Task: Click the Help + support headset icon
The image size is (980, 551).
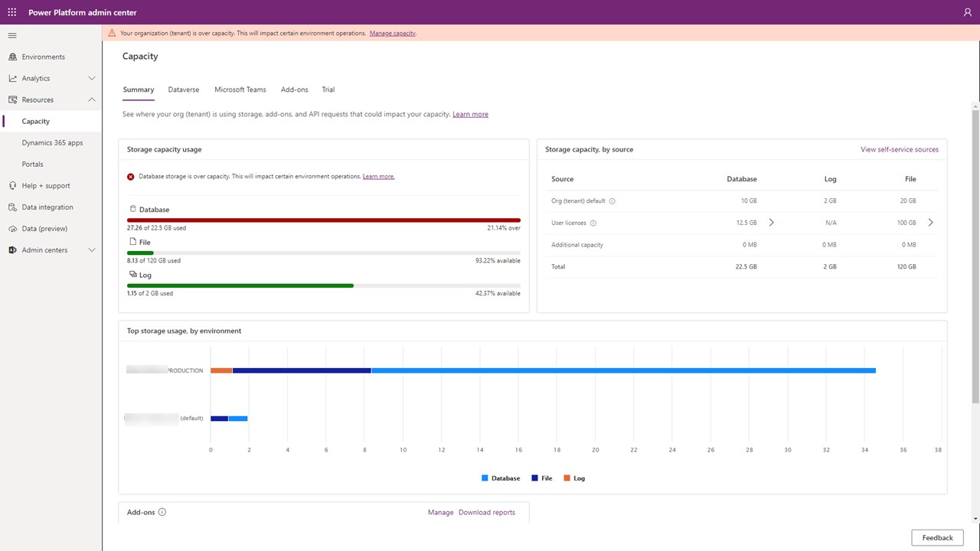Action: point(12,185)
